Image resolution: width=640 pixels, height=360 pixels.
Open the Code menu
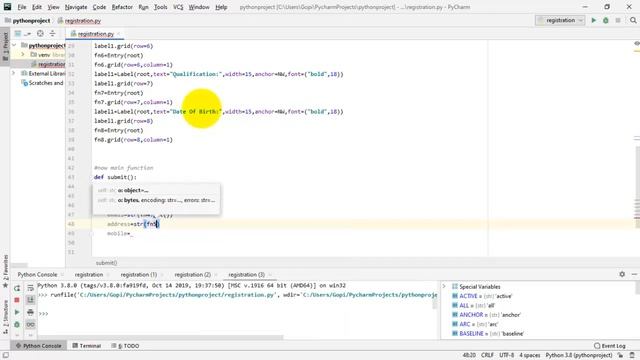pos(99,7)
